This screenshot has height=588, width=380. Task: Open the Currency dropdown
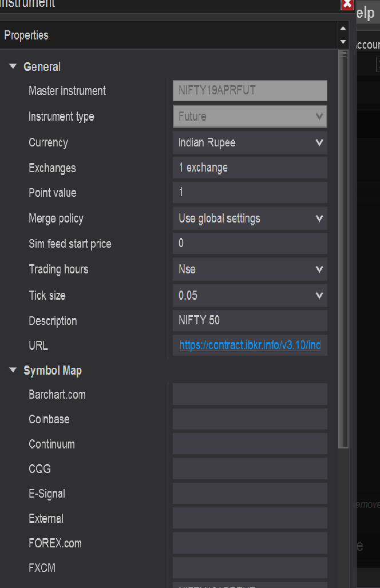tap(319, 142)
